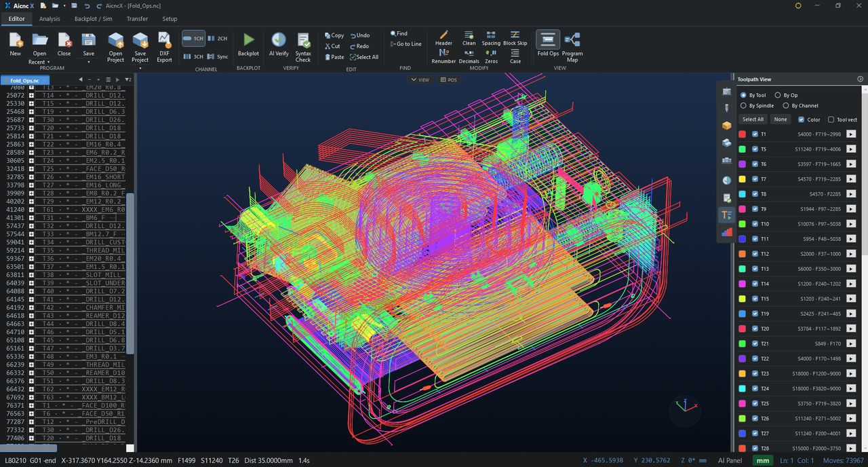Click the Find search tool
The image size is (868, 467).
(399, 33)
